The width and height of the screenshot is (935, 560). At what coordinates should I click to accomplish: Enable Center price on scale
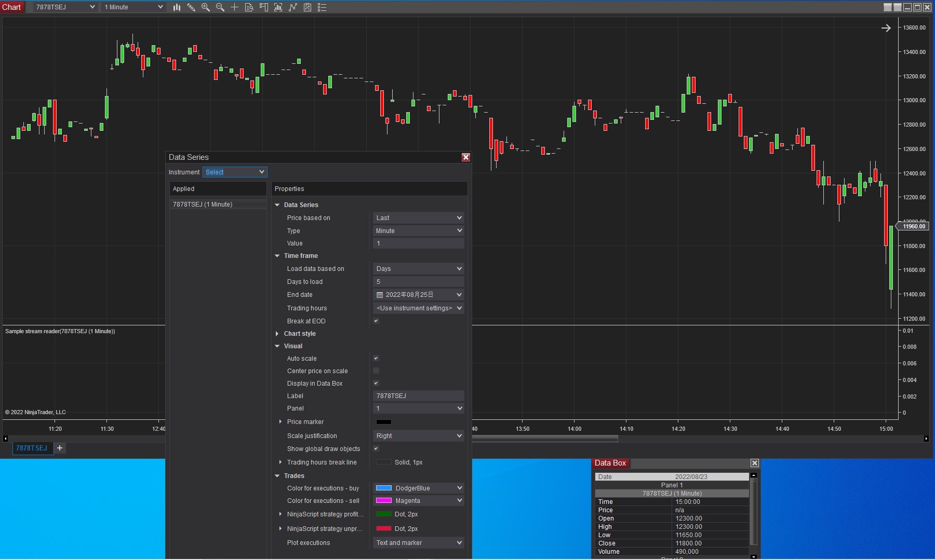click(x=376, y=371)
